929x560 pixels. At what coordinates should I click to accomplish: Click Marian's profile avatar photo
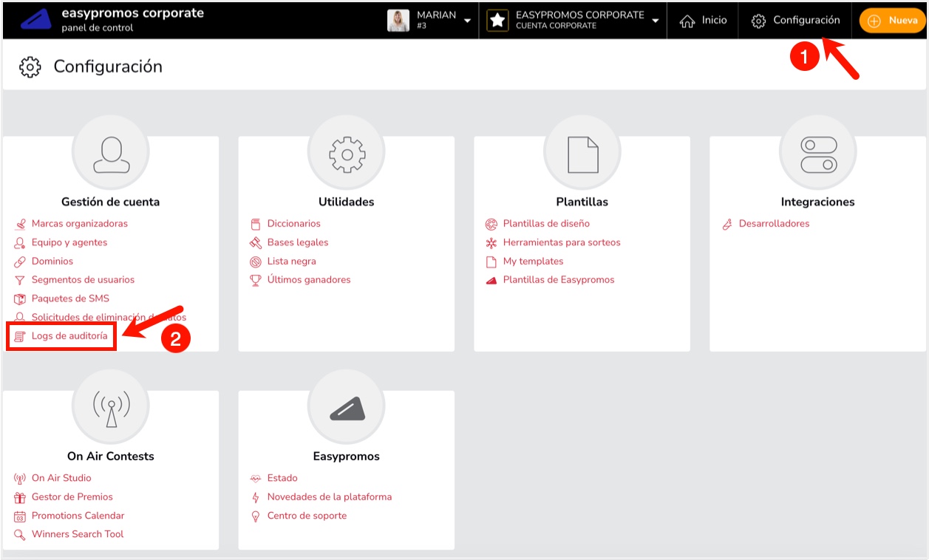coord(398,21)
